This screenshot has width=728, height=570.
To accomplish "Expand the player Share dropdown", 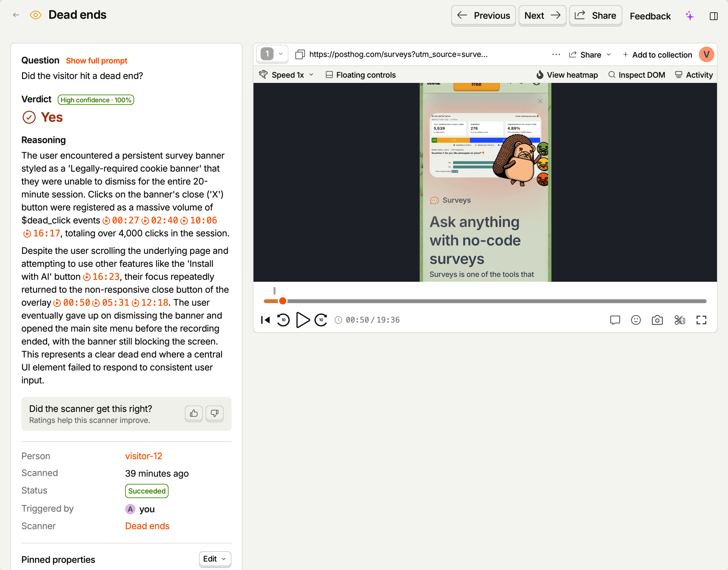I will pos(590,55).
